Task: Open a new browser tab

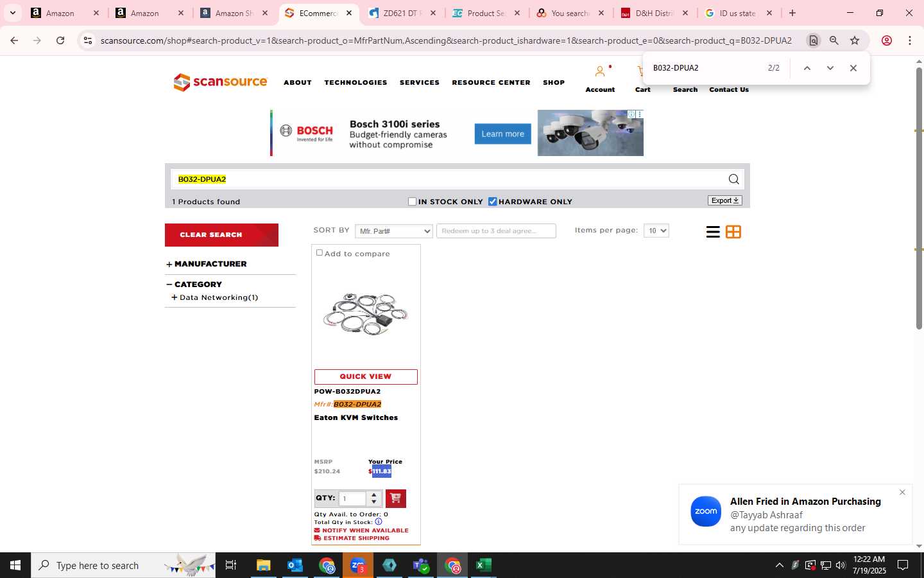Action: coord(792,13)
